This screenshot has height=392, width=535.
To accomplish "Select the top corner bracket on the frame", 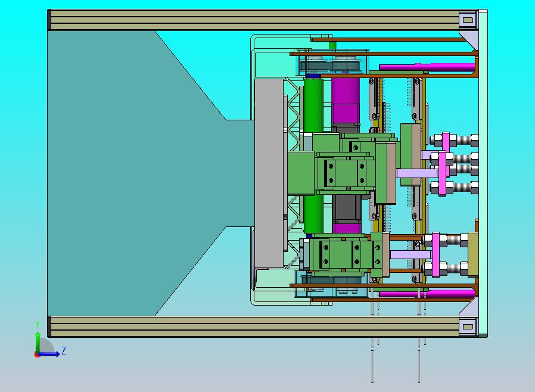I will click(x=468, y=20).
